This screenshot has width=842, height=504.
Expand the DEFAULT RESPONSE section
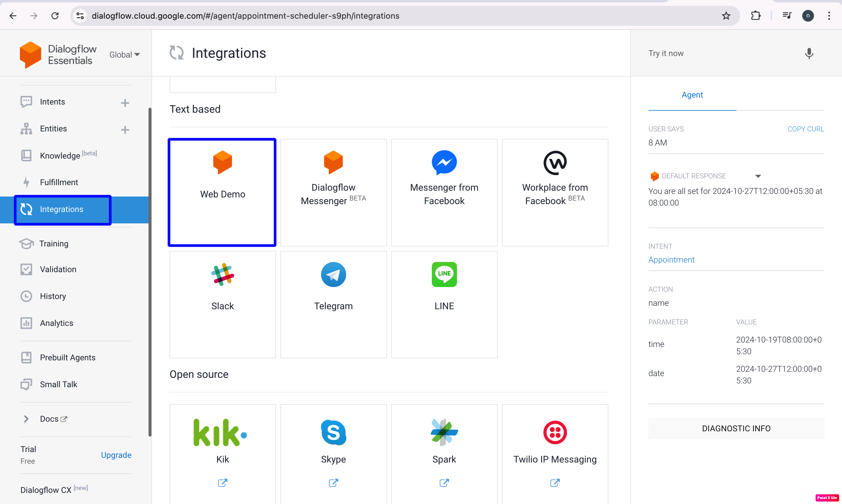pos(758,176)
